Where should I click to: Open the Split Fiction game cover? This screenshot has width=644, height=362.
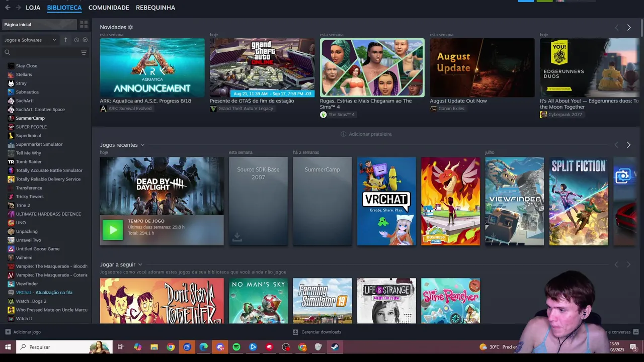tap(579, 201)
